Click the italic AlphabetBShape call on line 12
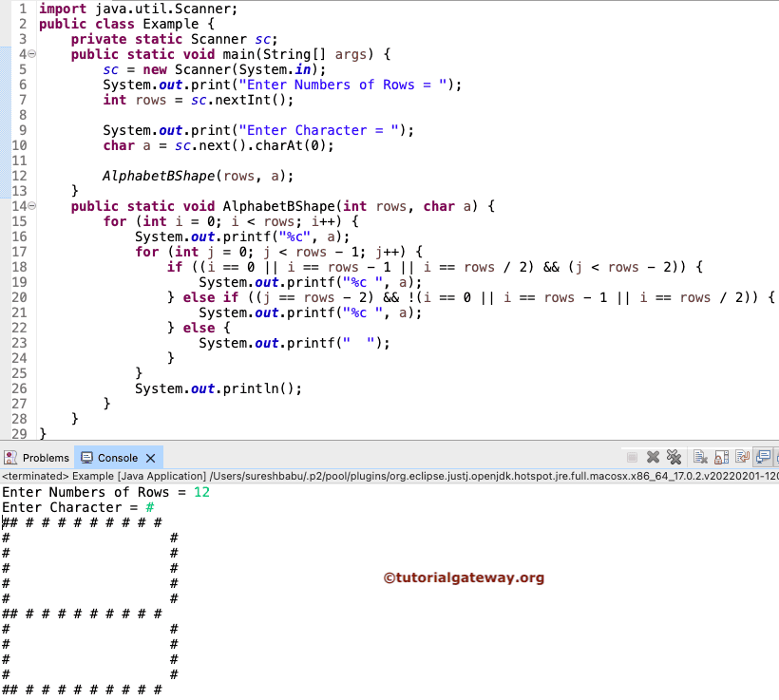 159,176
